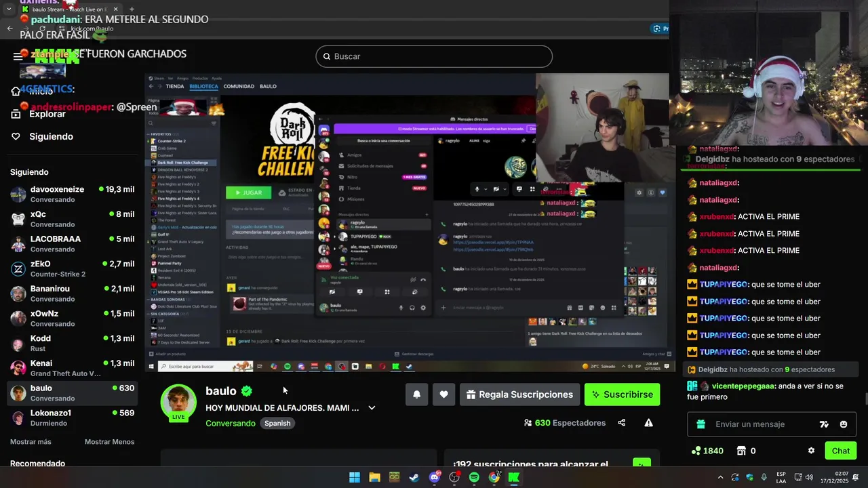Screen dimensions: 868x488
Task: Click the Buscar search field
Action: [434, 56]
